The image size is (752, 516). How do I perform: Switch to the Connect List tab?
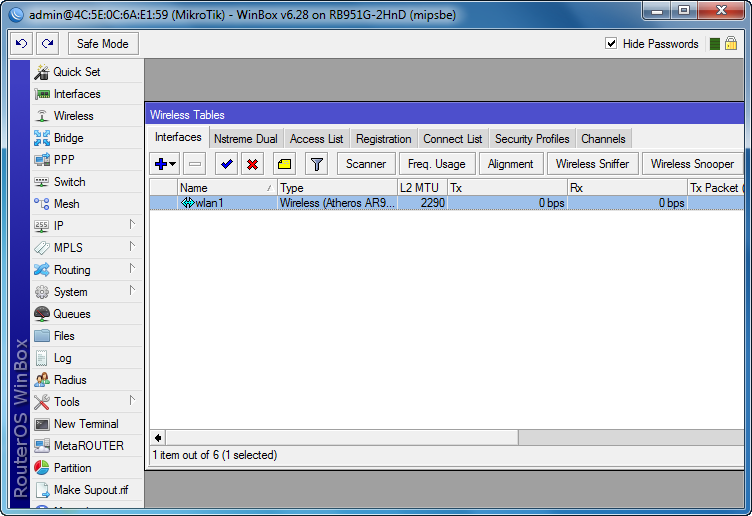[453, 139]
